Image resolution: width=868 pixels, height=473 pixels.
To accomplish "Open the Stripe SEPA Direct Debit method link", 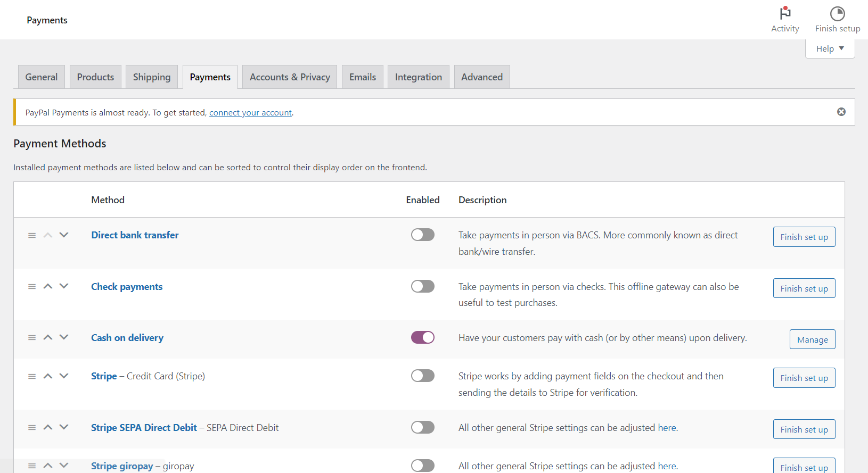I will pyautogui.click(x=144, y=428).
